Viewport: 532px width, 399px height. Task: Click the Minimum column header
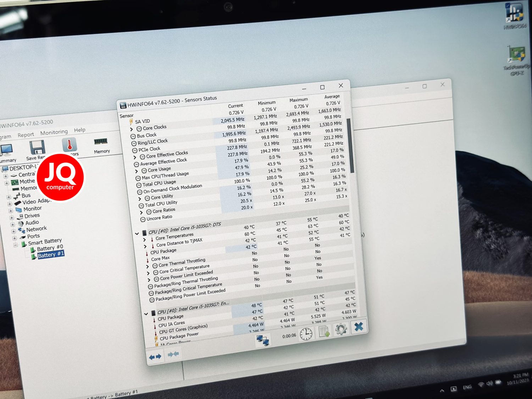tap(267, 103)
